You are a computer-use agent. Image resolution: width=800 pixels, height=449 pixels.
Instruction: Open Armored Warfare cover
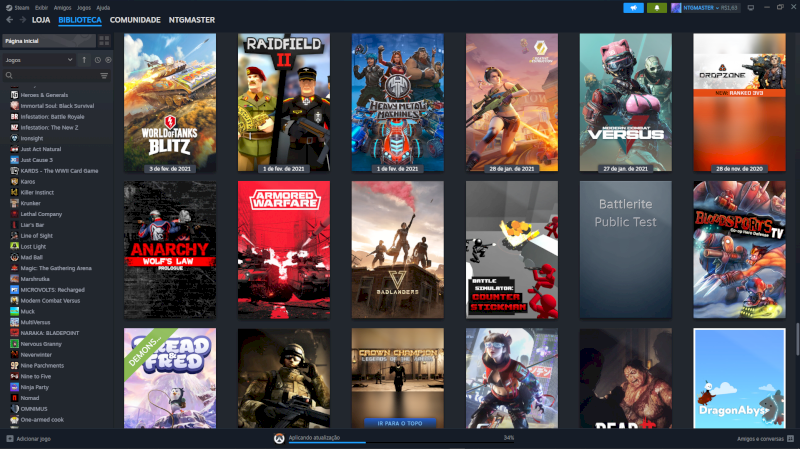[x=284, y=250]
